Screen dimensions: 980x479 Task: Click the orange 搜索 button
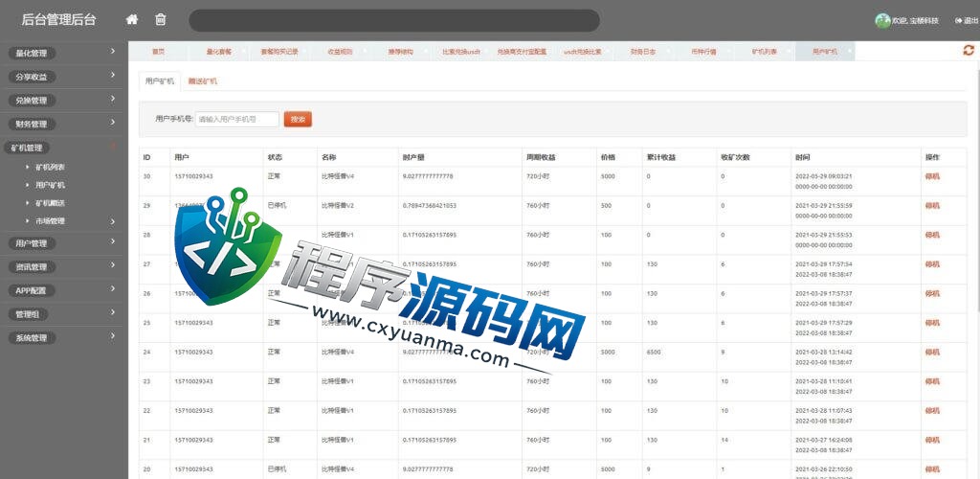pyautogui.click(x=298, y=119)
